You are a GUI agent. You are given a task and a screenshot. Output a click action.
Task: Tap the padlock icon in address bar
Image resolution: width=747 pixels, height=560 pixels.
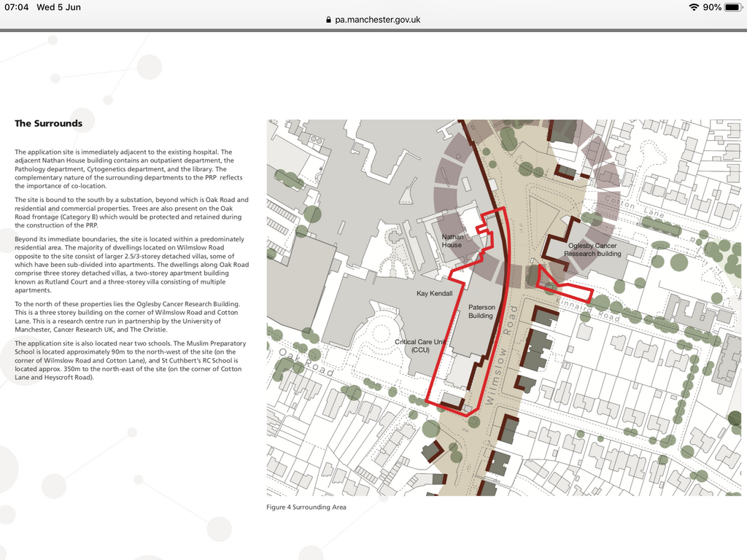pyautogui.click(x=328, y=20)
